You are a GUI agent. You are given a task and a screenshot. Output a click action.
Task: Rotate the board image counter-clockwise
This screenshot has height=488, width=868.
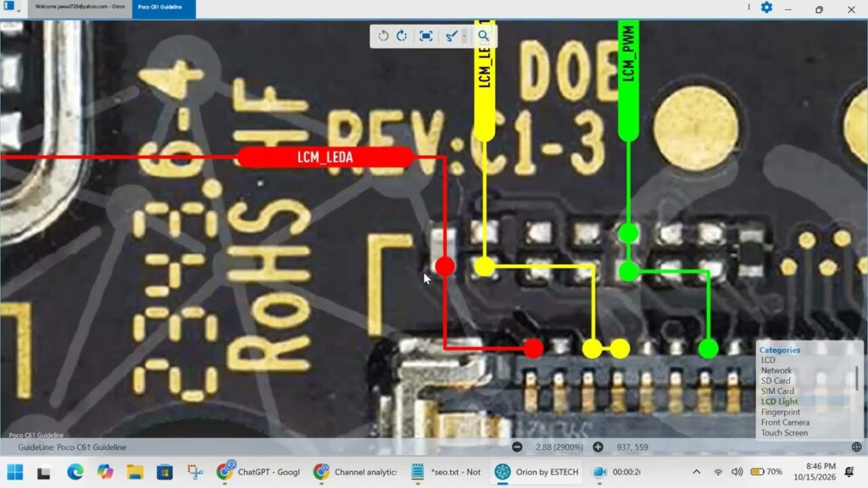pyautogui.click(x=383, y=36)
